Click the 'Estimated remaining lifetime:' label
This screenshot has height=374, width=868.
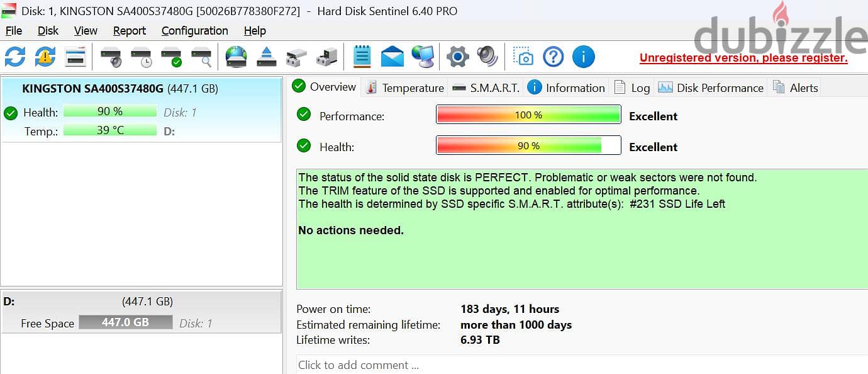(x=368, y=325)
